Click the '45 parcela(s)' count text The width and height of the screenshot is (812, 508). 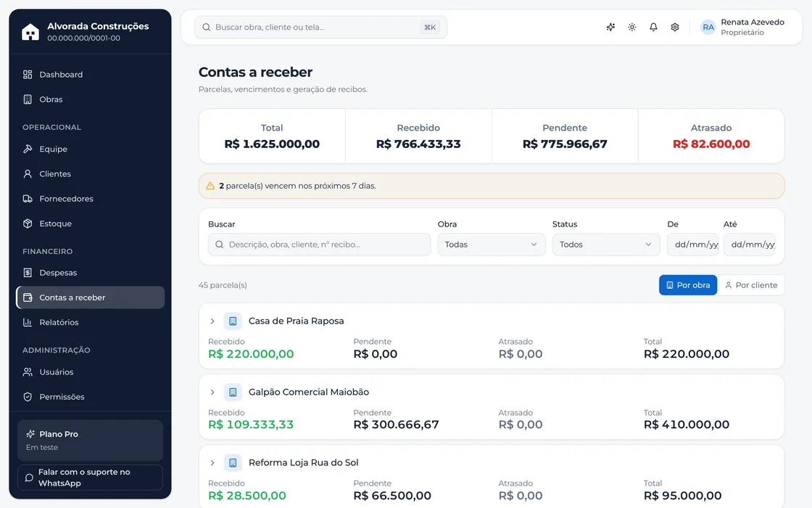point(223,285)
